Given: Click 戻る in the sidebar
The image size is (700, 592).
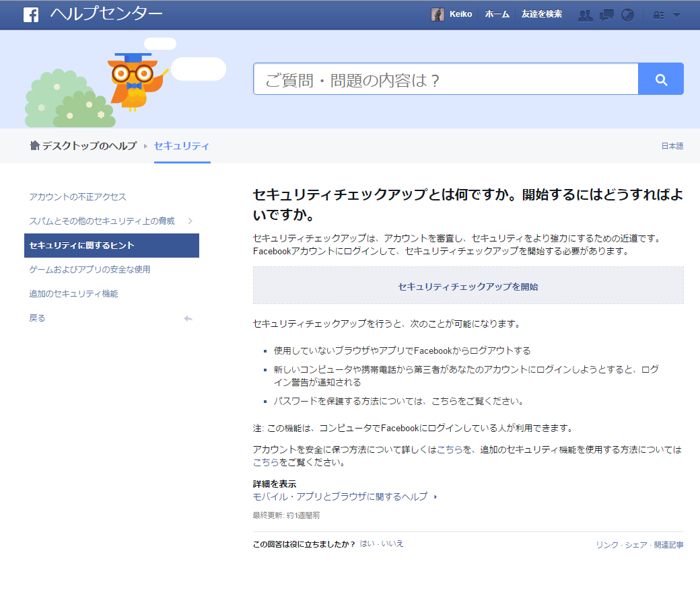Looking at the screenshot, I should (37, 318).
